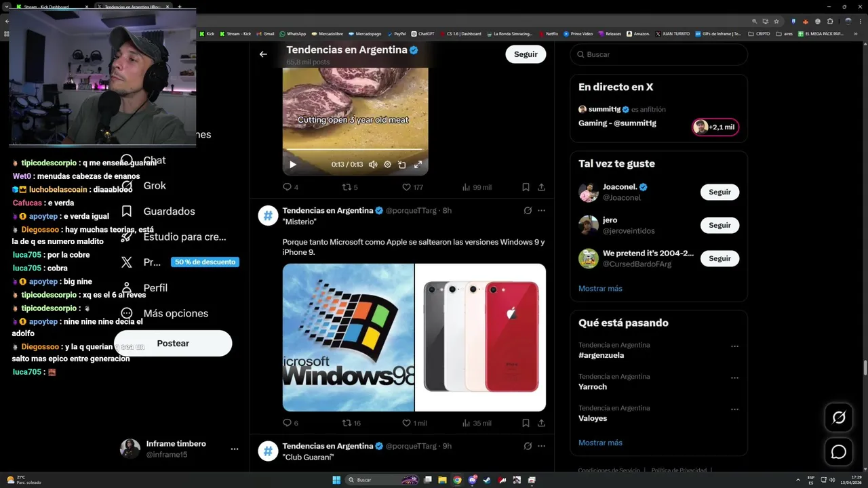Viewport: 868px width, 488px height.
Task: Open Inframe timbero account menu
Action: tap(180, 449)
